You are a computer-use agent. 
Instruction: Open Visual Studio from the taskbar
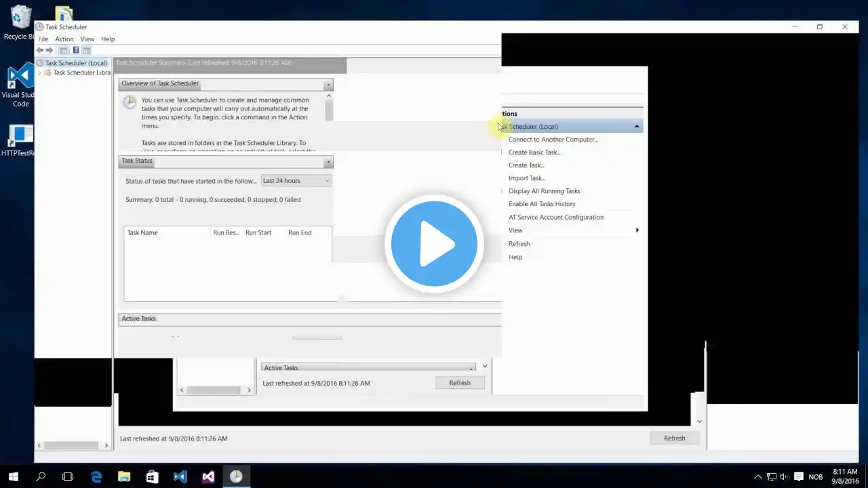point(208,476)
